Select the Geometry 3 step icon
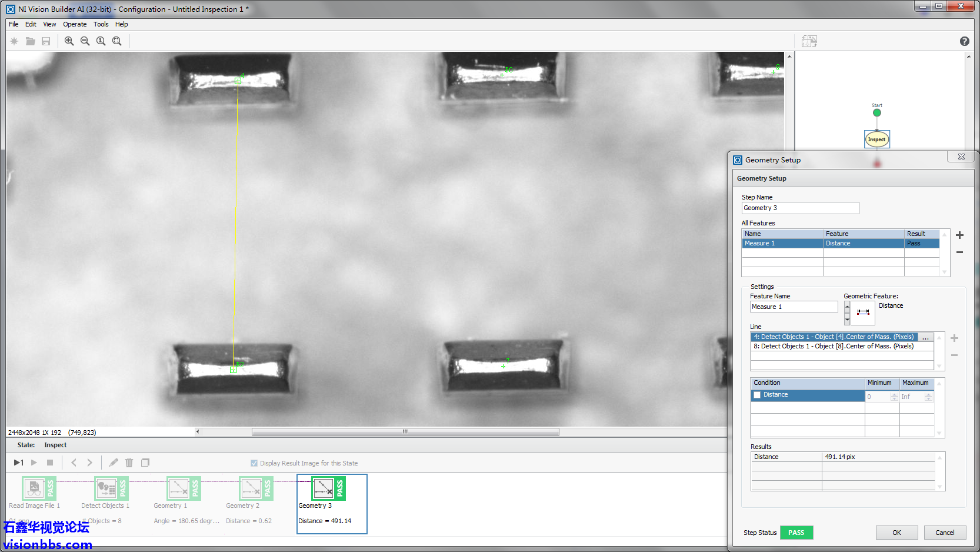Screen dimensions: 980x552 pos(324,488)
